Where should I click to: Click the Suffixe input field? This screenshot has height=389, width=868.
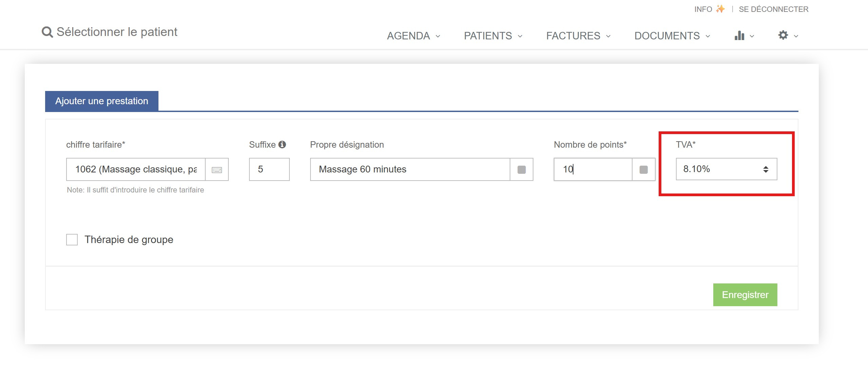point(269,169)
